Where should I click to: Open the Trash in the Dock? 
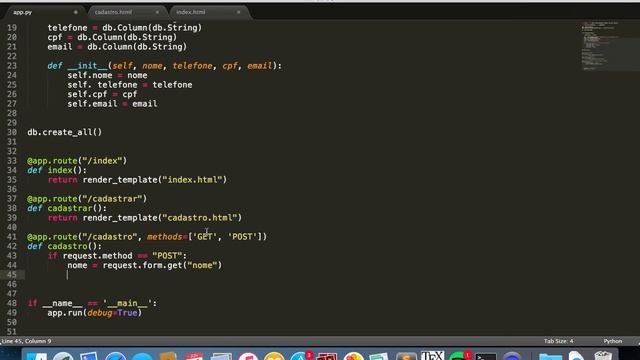[603, 356]
